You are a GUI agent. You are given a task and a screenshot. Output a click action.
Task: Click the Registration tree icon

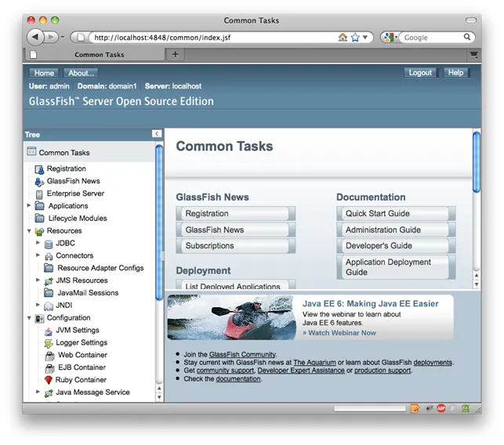(39, 169)
